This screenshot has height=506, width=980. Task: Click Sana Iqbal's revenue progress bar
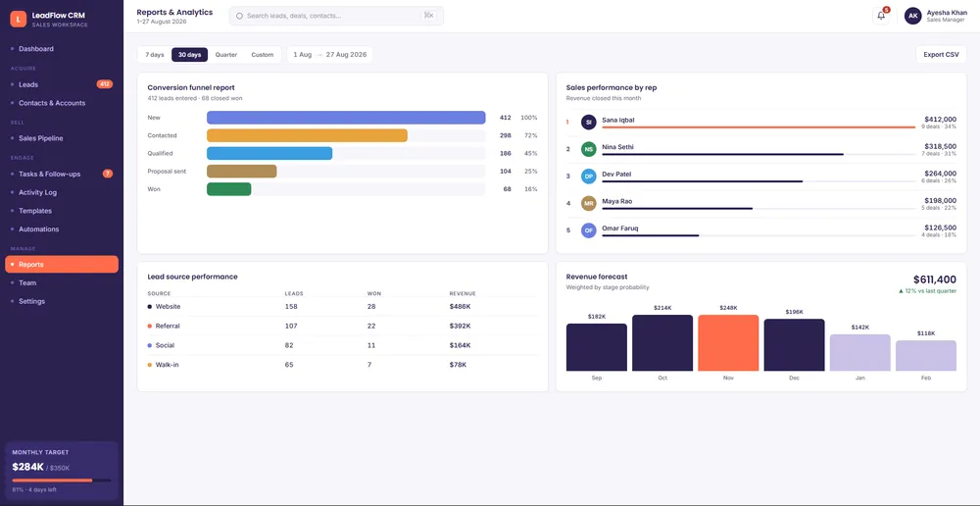coord(759,126)
